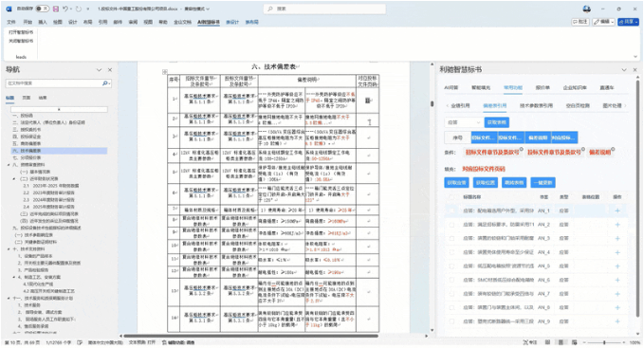Tick the select-all checkbox in list header
Viewport: 644px width, 348px height.
pos(451,197)
